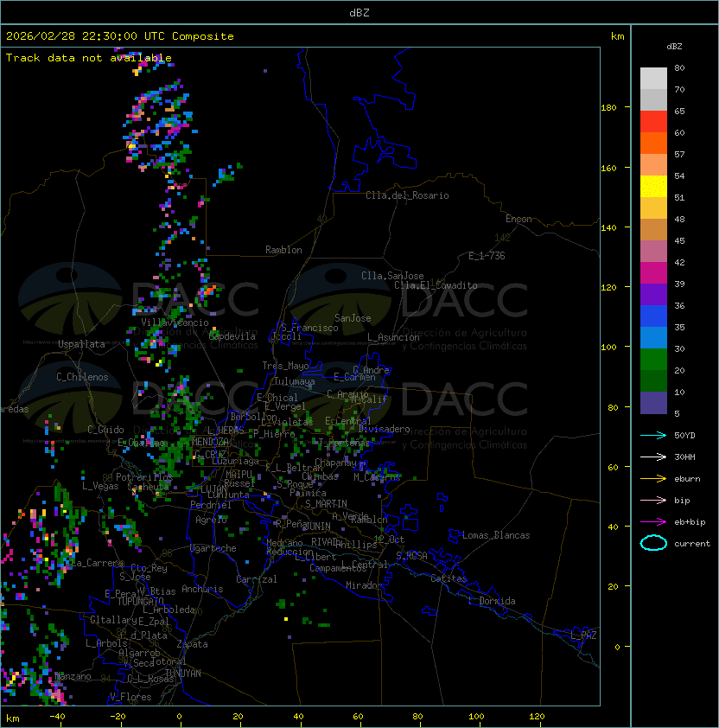The width and height of the screenshot is (719, 728).
Task: Click the '50YD' legend label
Action: pos(684,436)
